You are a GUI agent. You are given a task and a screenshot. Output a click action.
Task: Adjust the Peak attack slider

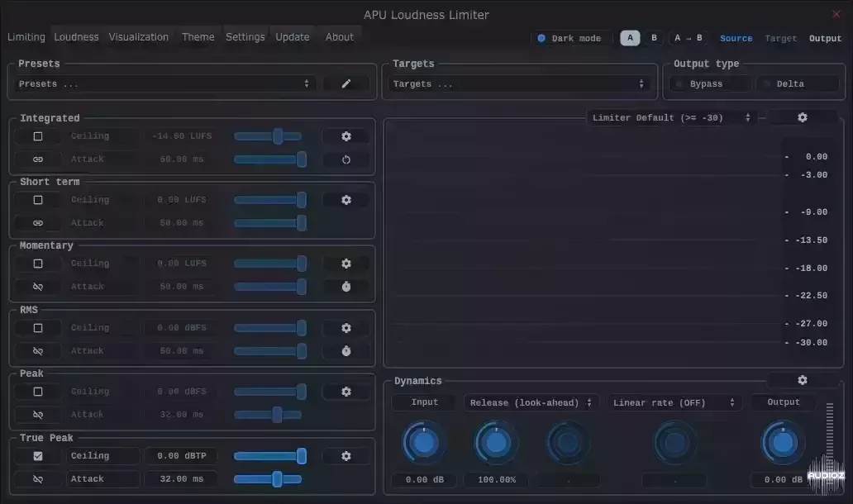pyautogui.click(x=268, y=415)
